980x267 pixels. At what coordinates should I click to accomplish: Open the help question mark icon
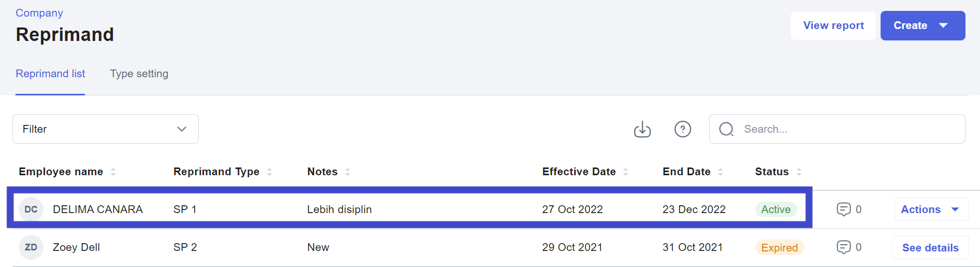click(x=682, y=129)
